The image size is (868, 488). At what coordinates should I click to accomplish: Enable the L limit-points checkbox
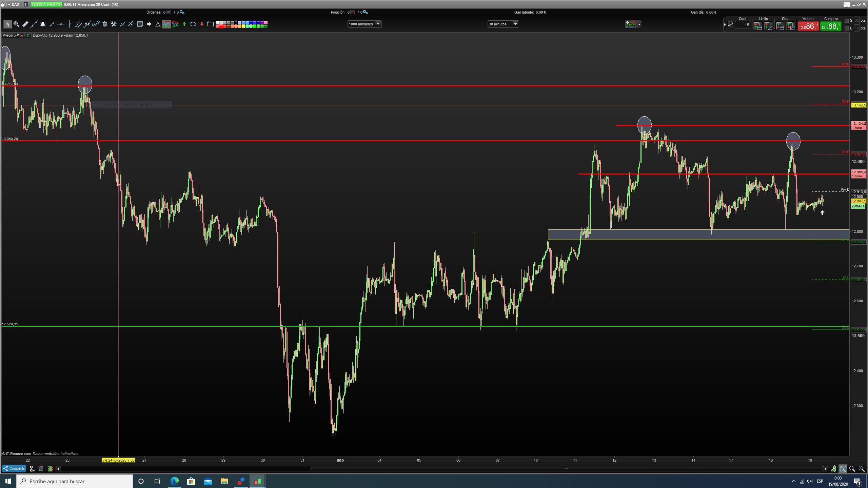click(x=847, y=28)
